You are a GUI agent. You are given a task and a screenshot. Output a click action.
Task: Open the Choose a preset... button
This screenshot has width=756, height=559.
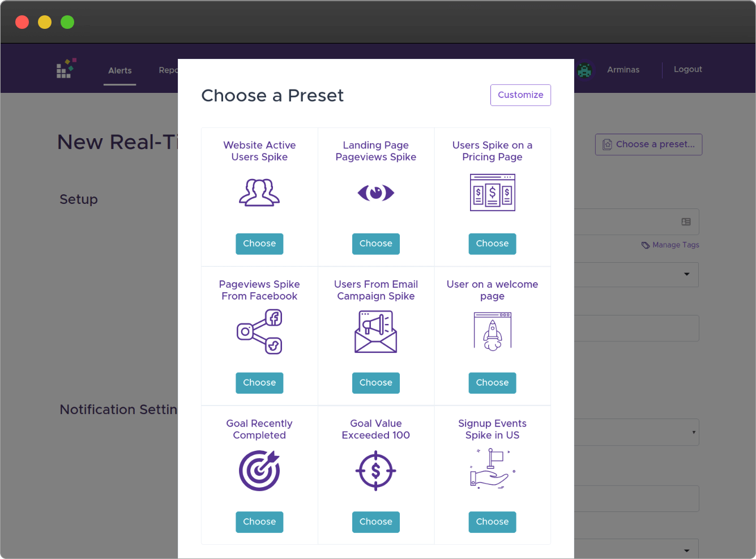click(649, 144)
